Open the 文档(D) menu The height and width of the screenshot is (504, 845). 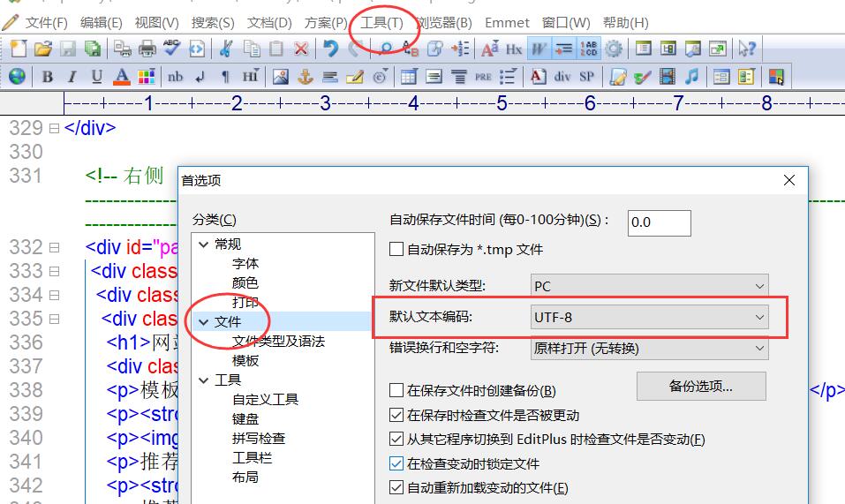point(269,23)
